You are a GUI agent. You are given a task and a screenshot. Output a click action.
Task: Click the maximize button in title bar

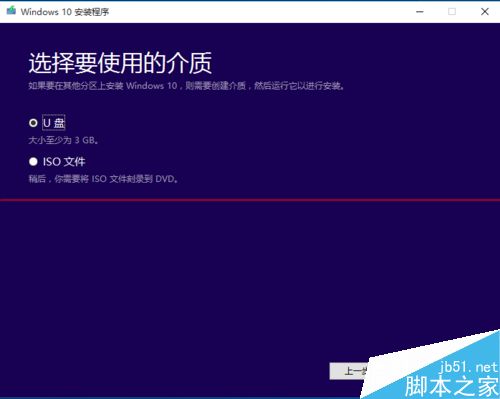pyautogui.click(x=452, y=12)
